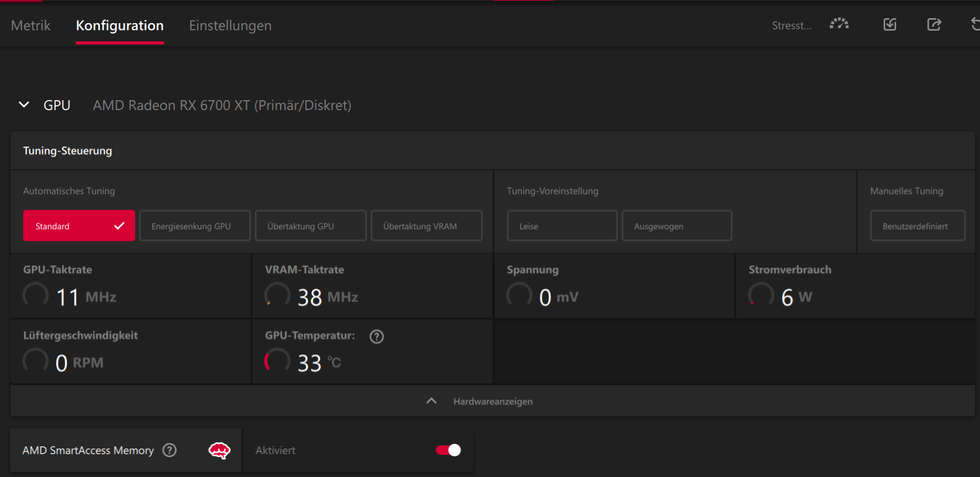Click the red brain SmartAccess icon
This screenshot has width=980, height=477.
pyautogui.click(x=219, y=450)
